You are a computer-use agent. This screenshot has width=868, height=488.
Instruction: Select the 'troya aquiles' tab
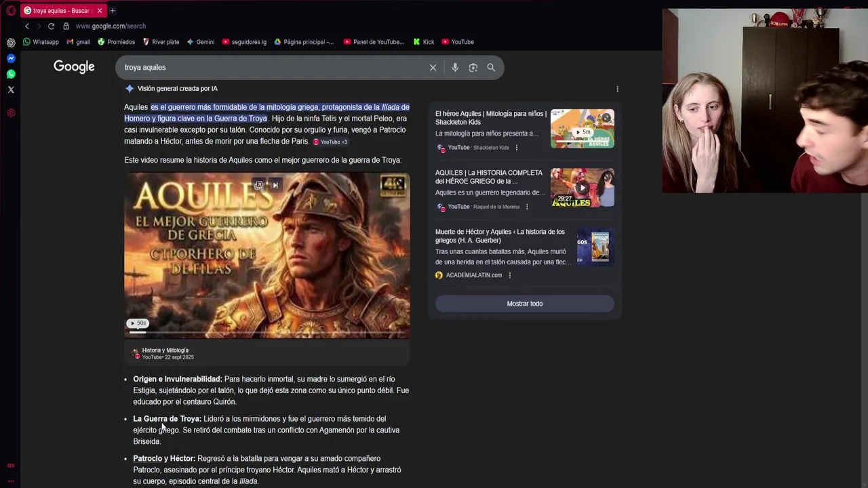point(62,10)
